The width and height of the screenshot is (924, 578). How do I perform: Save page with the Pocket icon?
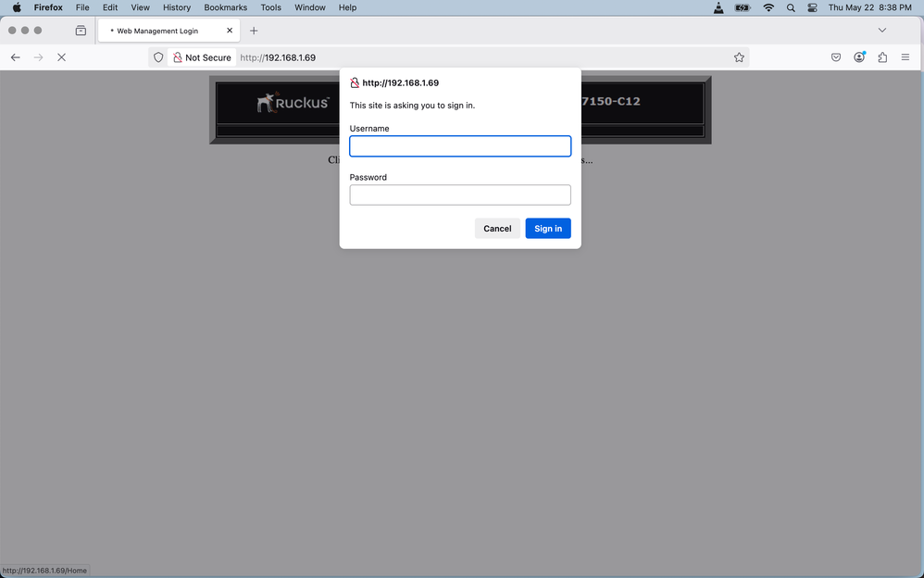tap(836, 57)
